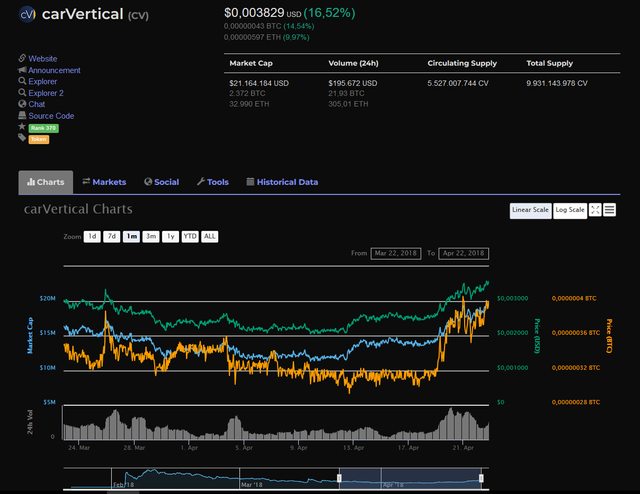The height and width of the screenshot is (494, 640).
Task: Click the tag icon beside Token
Action: coord(22,138)
